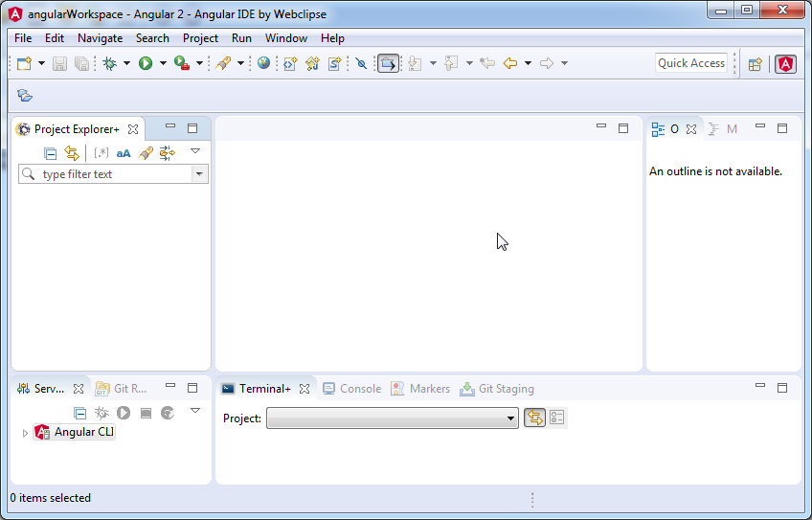
Task: Open the Run configurations dropdown arrow
Action: pos(163,63)
